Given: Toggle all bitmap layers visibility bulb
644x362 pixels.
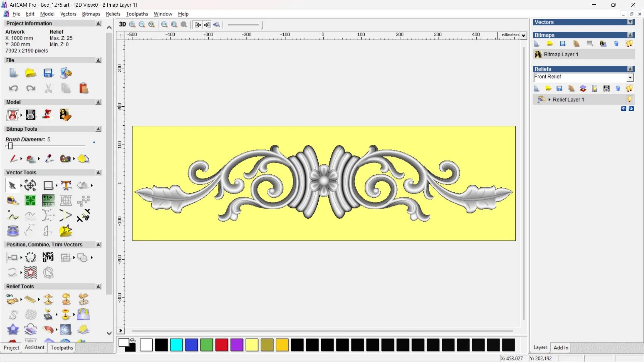Looking at the screenshot, I should pos(629,44).
